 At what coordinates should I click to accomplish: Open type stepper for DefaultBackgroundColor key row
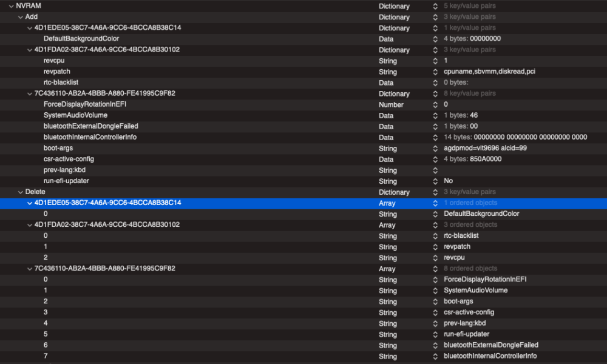click(x=435, y=39)
